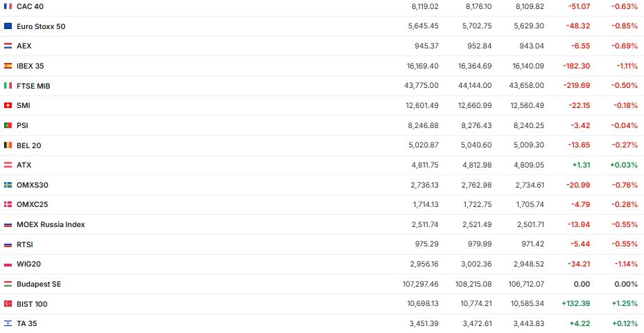Click the Italy flag icon beside FTSE MIB
This screenshot has height=333, width=644.
[x=8, y=86]
